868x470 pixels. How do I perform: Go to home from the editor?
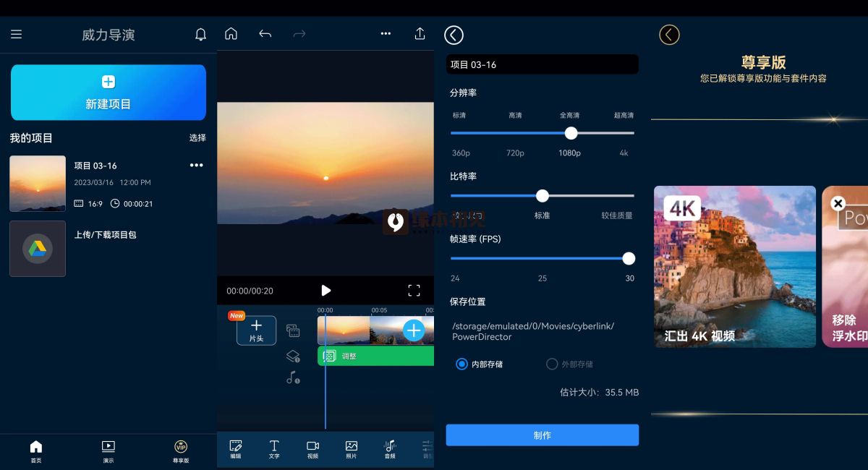tap(231, 34)
